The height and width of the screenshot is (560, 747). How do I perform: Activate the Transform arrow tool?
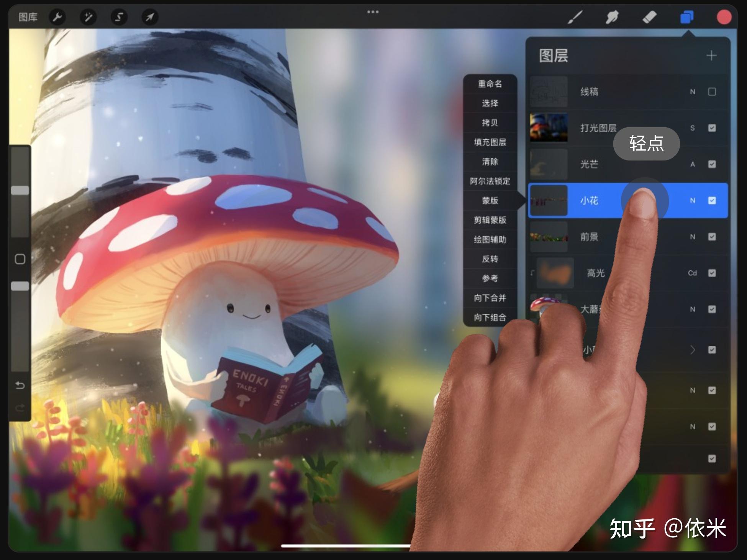(150, 17)
